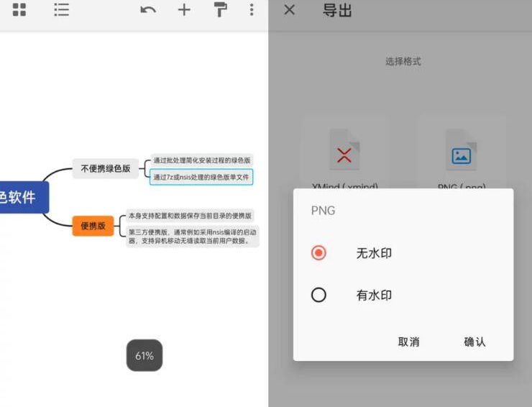Open the format paint roller icon
The image size is (532, 407).
[x=220, y=9]
